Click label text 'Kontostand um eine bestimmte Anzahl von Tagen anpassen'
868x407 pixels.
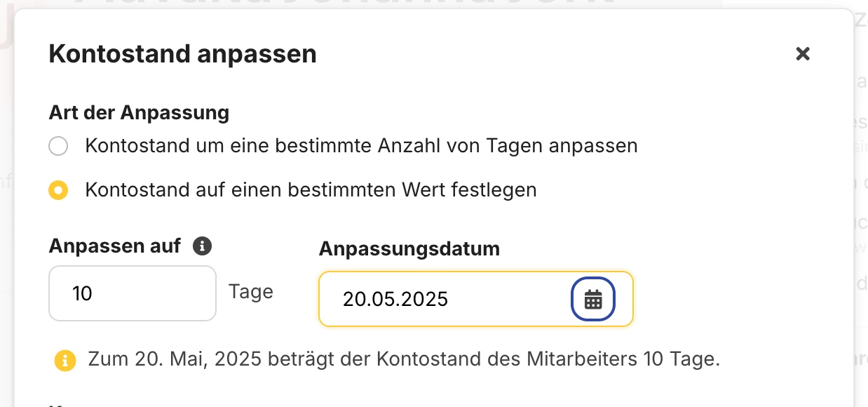pos(361,146)
